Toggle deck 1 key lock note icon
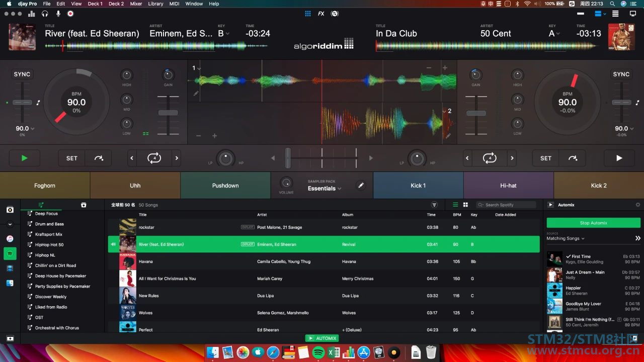 38,102
